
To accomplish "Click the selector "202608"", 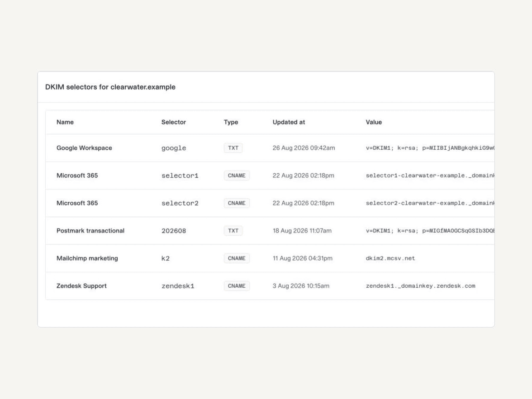I will point(174,231).
